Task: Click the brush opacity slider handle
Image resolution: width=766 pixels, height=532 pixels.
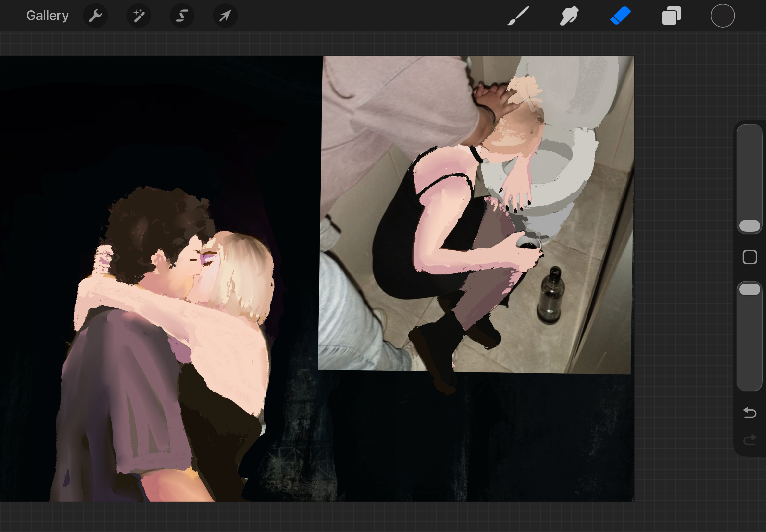Action: coord(749,289)
